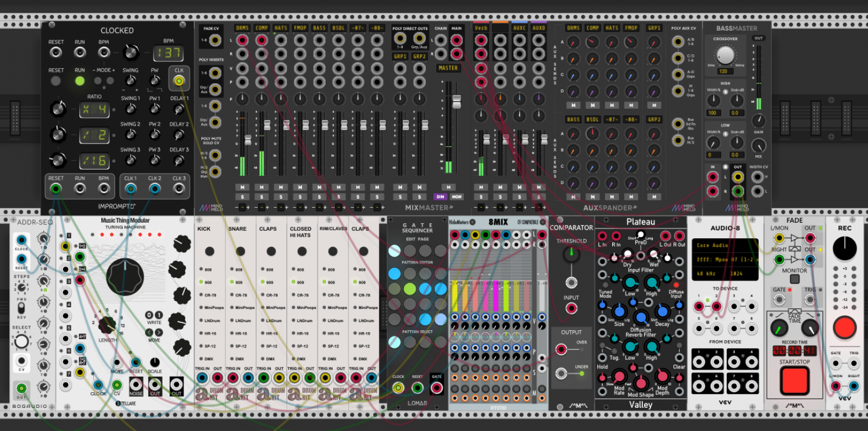Flip the FWD/REV switch on ADDR-SEQ
Image resolution: width=868 pixels, height=431 pixels.
click(x=21, y=308)
